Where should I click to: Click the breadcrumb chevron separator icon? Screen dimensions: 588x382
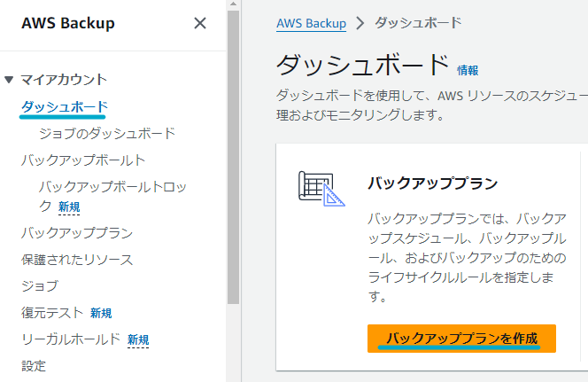tap(360, 23)
